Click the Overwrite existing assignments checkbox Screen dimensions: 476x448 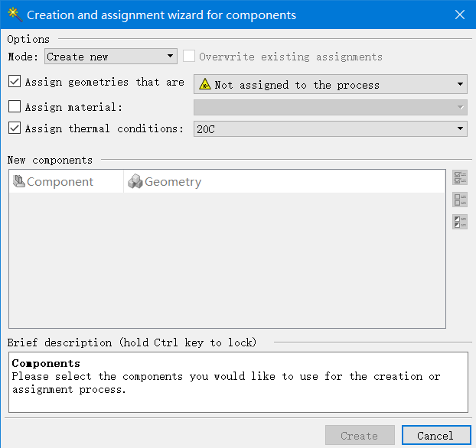tap(189, 57)
